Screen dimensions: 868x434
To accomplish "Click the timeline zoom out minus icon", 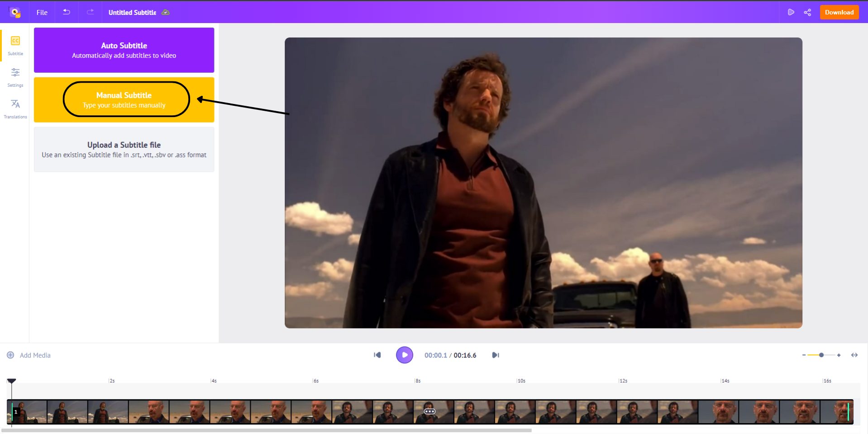I will 804,355.
